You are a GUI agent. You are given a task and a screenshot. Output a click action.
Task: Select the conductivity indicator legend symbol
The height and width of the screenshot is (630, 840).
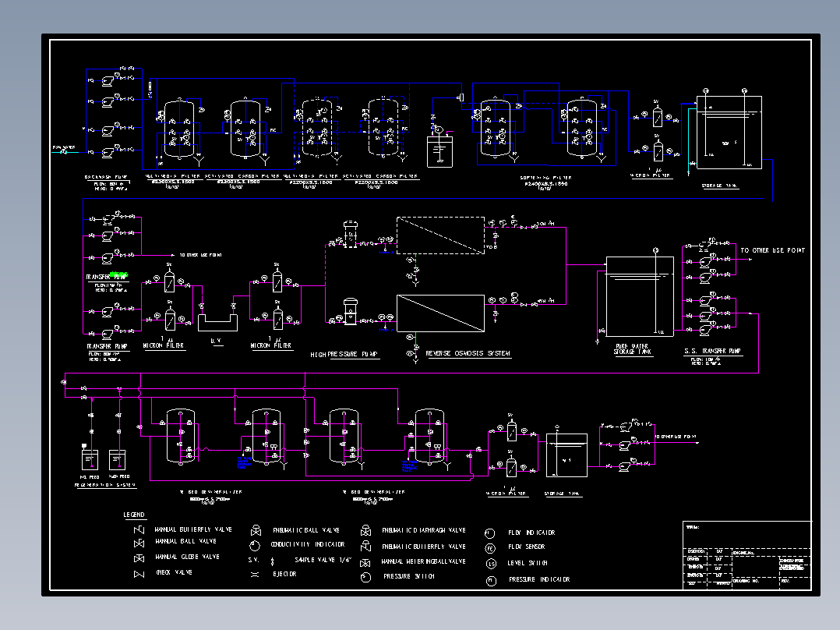[x=255, y=545]
